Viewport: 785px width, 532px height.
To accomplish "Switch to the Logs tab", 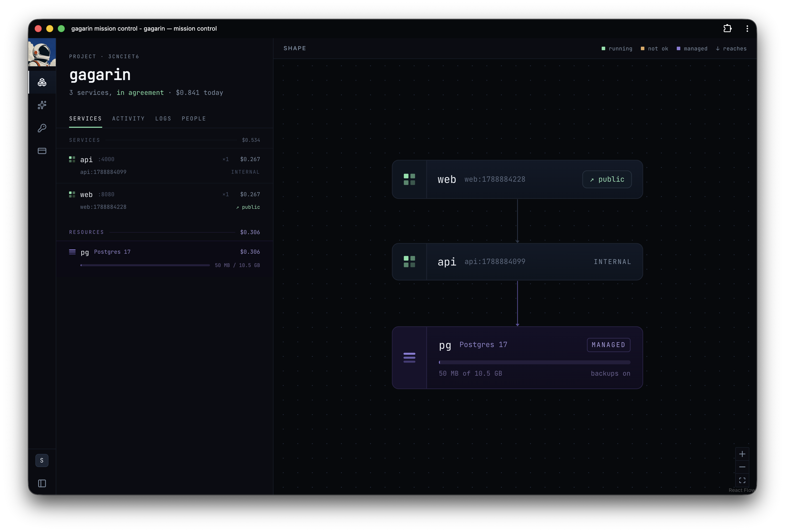I will [163, 118].
